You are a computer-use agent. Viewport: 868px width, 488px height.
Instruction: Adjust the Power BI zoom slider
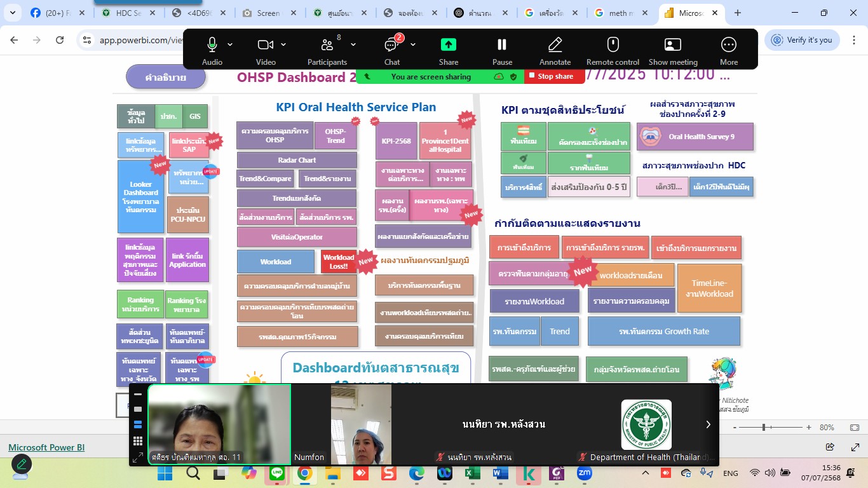pyautogui.click(x=764, y=428)
